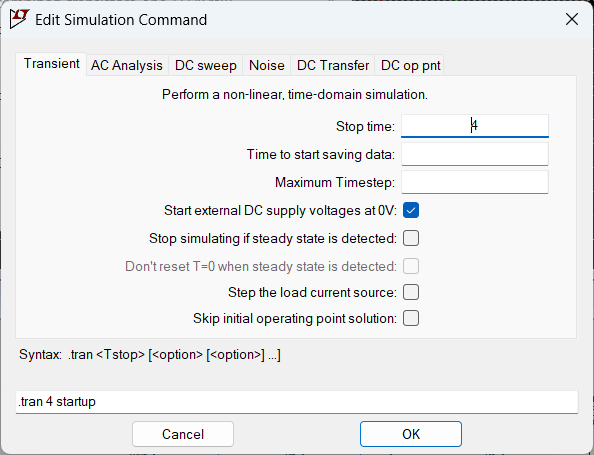Open the DC sweep tab

pos(206,65)
